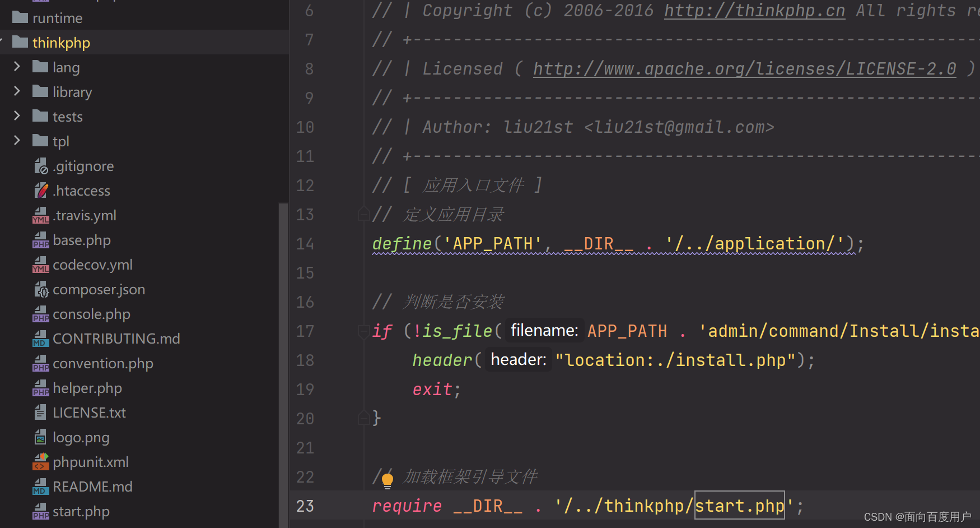Image resolution: width=980 pixels, height=528 pixels.
Task: Select the lang folder name
Action: pyautogui.click(x=66, y=68)
